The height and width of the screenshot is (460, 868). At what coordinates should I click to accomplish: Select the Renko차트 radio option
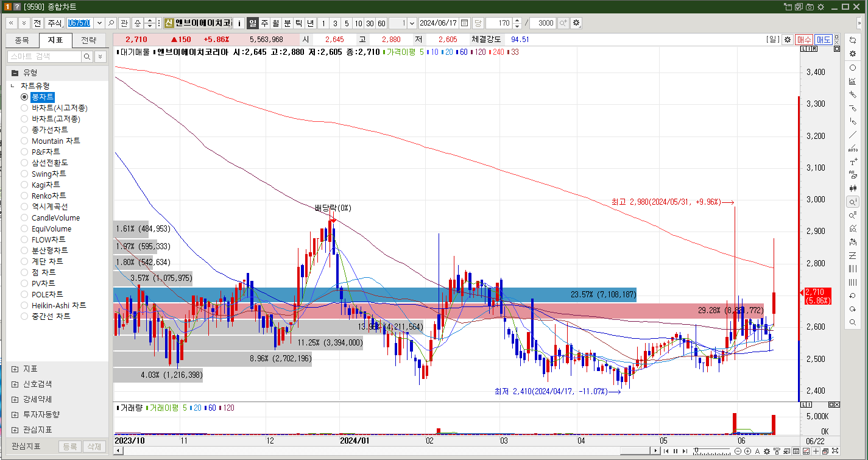coord(24,196)
